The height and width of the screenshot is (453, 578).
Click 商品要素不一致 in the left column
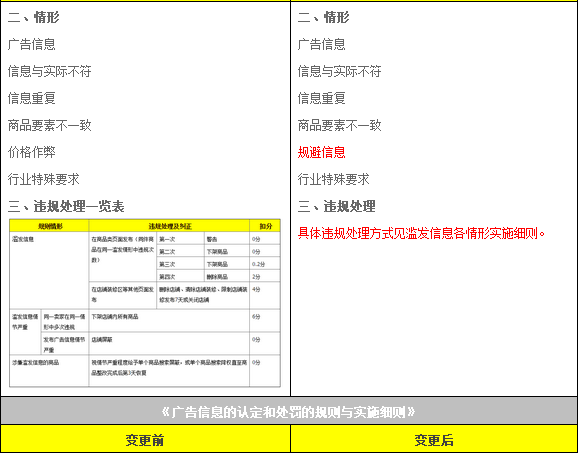click(x=49, y=125)
